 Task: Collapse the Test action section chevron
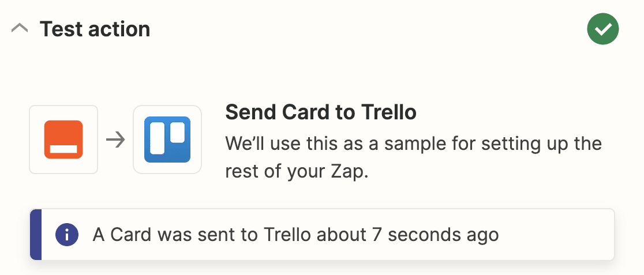click(20, 29)
